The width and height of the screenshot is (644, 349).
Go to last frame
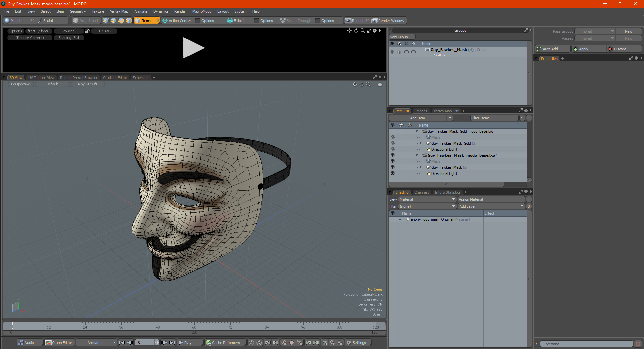click(172, 343)
